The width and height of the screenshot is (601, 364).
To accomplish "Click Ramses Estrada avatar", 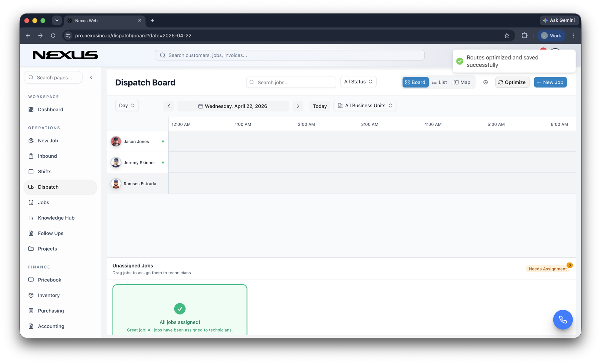I will tap(116, 184).
